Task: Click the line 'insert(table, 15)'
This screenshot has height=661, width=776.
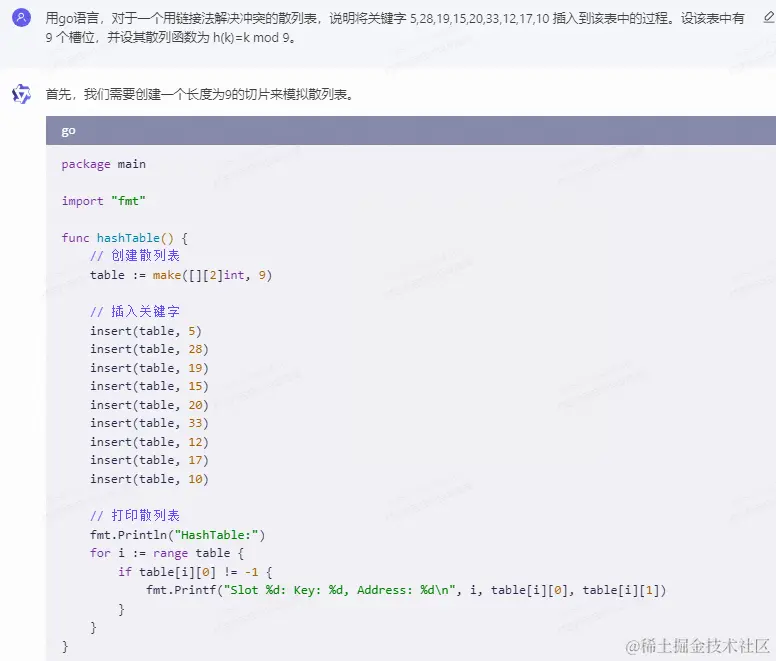Action: coord(149,386)
